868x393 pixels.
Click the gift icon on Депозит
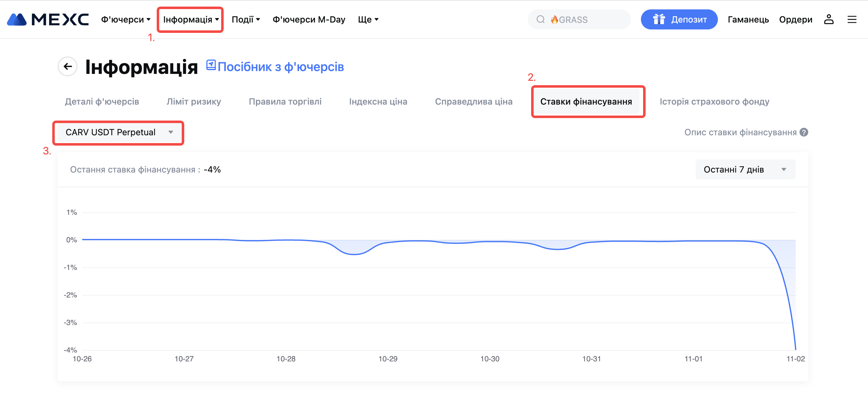pyautogui.click(x=659, y=19)
